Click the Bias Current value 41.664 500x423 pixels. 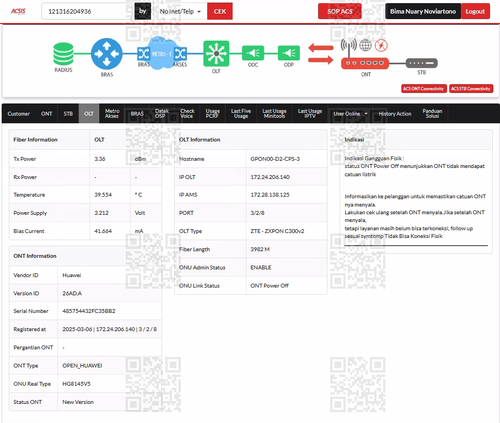tap(103, 231)
